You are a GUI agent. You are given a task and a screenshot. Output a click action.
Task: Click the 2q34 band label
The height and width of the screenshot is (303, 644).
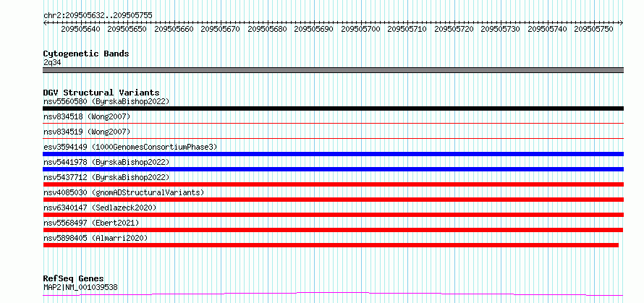[x=52, y=62]
